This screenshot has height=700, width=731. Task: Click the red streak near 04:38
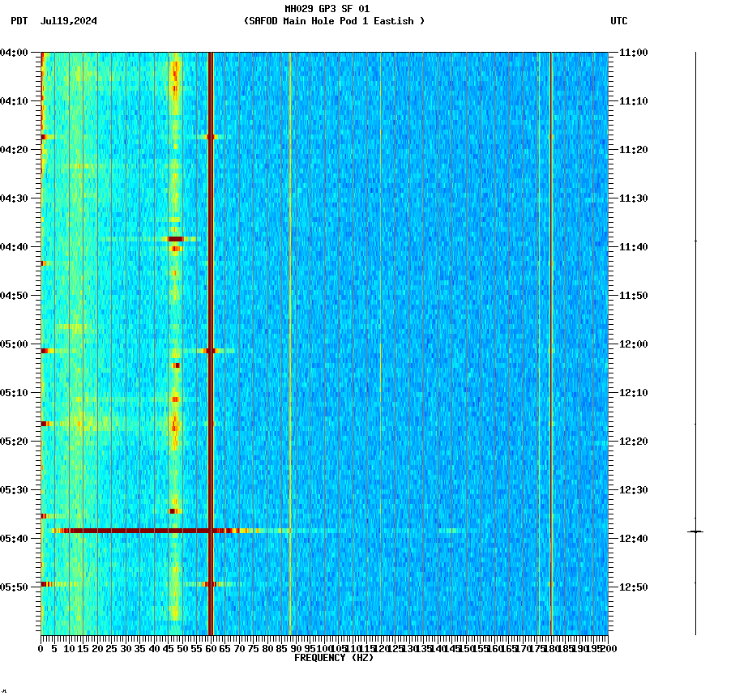click(x=177, y=239)
